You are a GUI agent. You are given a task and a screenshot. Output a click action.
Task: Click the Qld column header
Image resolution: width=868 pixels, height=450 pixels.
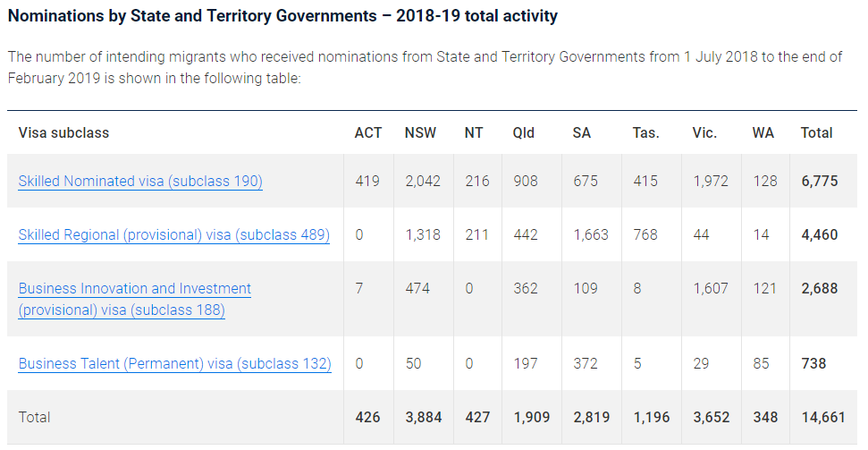pyautogui.click(x=523, y=133)
